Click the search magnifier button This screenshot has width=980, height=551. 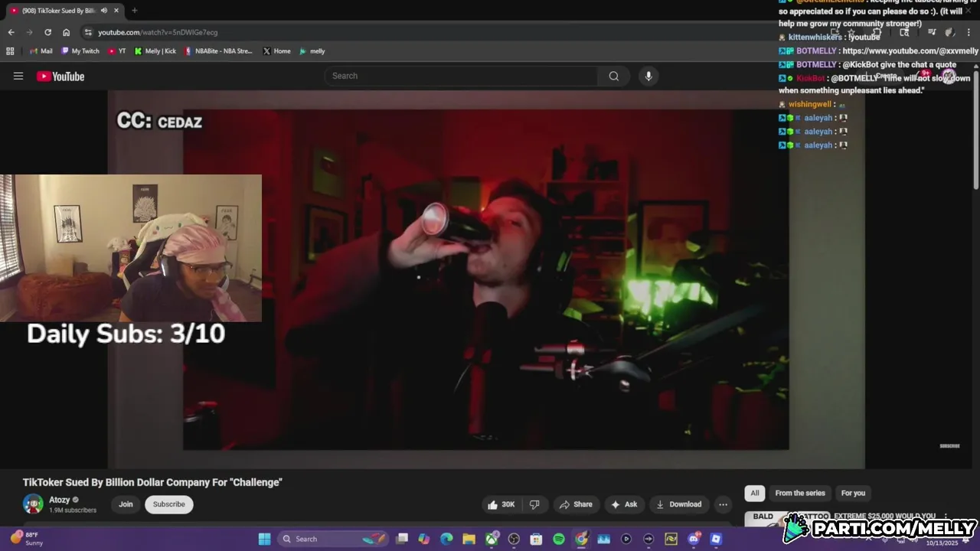[613, 76]
